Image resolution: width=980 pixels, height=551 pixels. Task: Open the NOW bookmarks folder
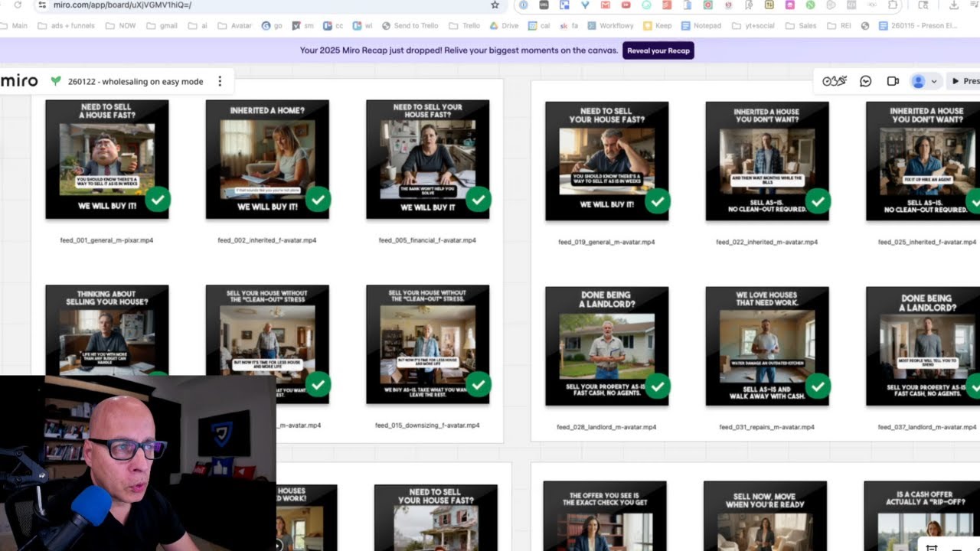pyautogui.click(x=122, y=25)
